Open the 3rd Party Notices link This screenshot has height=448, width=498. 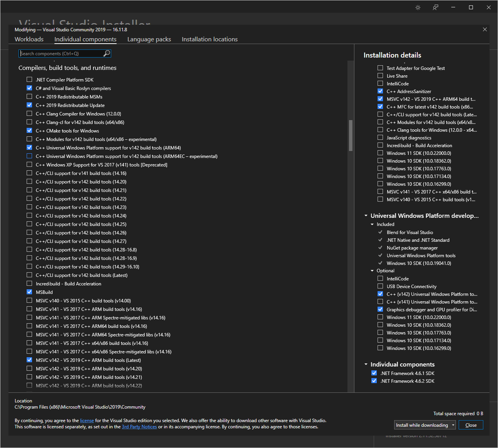pos(139,427)
